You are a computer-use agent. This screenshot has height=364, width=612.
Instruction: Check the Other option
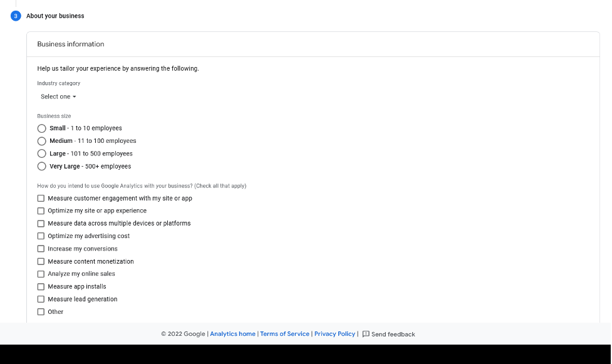pos(41,311)
